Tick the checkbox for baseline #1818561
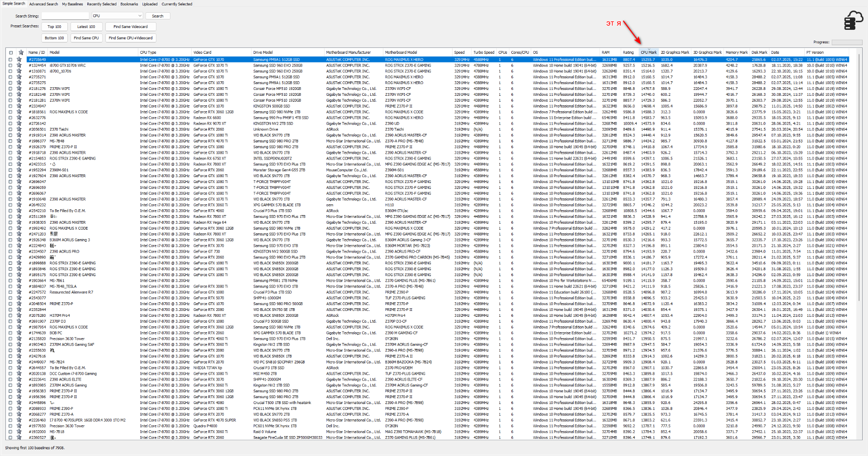 (x=11, y=112)
